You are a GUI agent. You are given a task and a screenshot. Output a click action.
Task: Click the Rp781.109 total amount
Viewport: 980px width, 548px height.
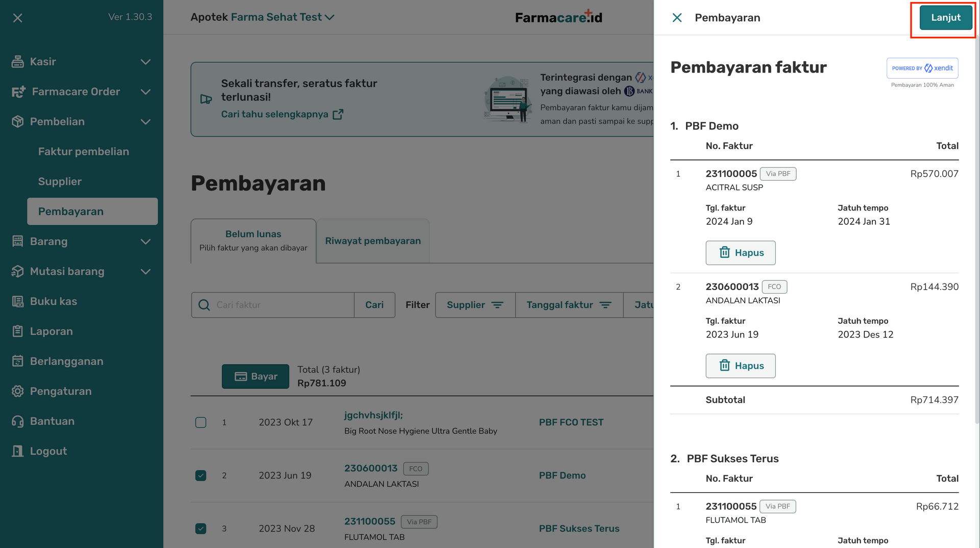[x=322, y=383]
